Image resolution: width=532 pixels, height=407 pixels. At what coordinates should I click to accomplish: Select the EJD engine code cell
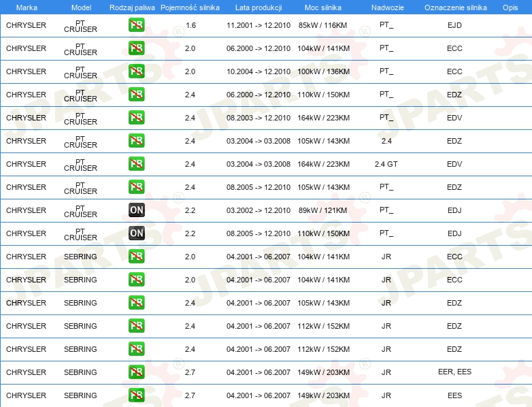(x=454, y=25)
